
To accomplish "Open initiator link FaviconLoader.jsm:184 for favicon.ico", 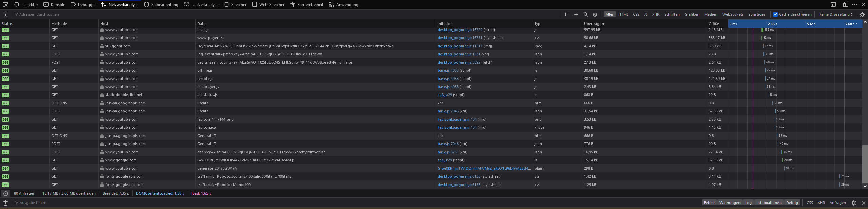I will (x=457, y=127).
